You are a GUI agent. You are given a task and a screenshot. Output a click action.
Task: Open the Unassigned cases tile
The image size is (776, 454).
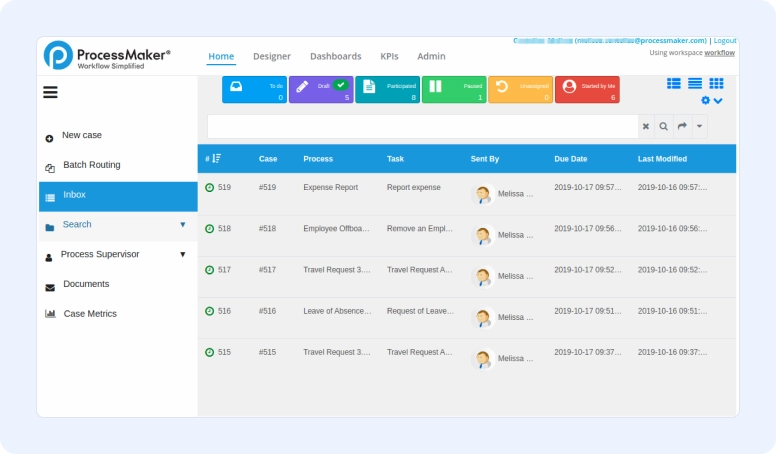[x=520, y=90]
